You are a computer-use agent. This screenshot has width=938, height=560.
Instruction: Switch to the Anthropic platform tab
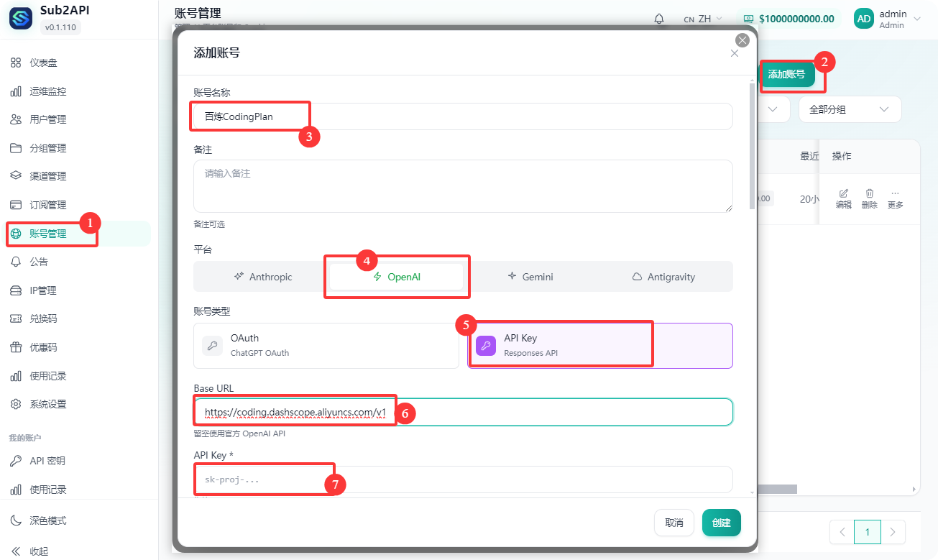(262, 277)
